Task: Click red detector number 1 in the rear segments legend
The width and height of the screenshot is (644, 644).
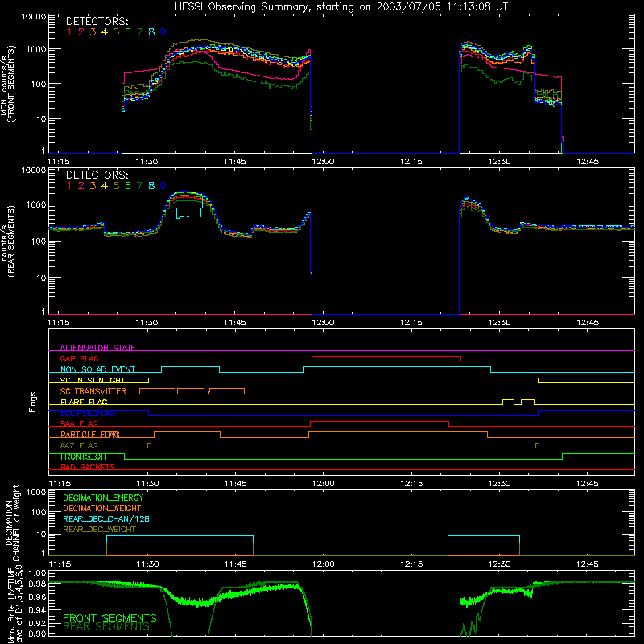Action: pos(69,186)
